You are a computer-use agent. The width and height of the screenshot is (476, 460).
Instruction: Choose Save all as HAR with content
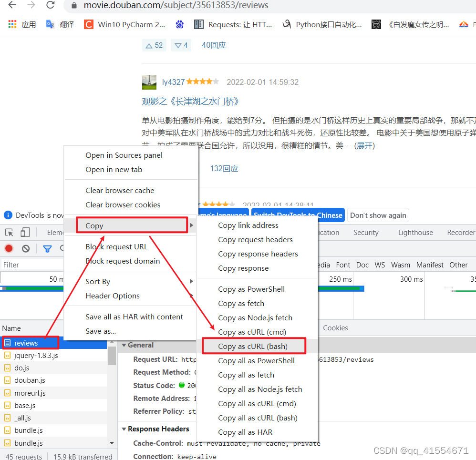(131, 317)
